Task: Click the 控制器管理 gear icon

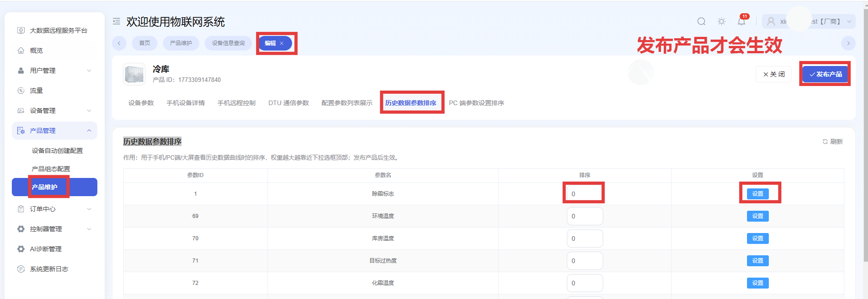Action: coord(21,229)
